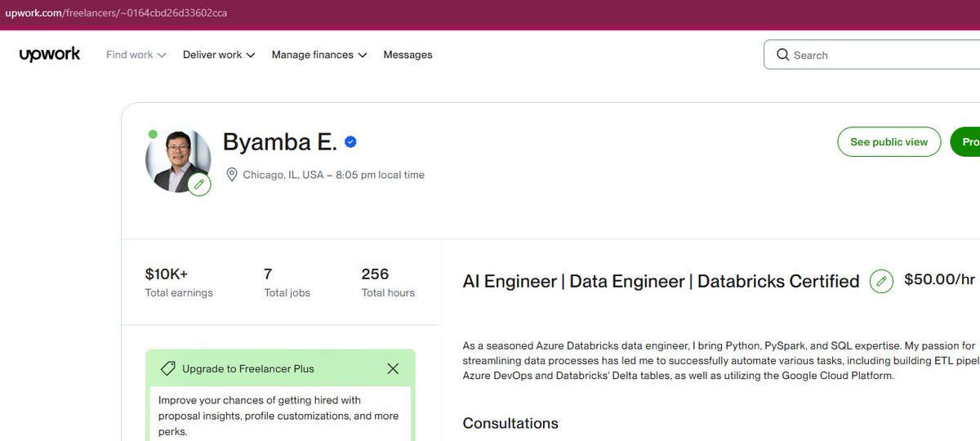The width and height of the screenshot is (980, 441).
Task: Click the See public view button
Action: 889,142
